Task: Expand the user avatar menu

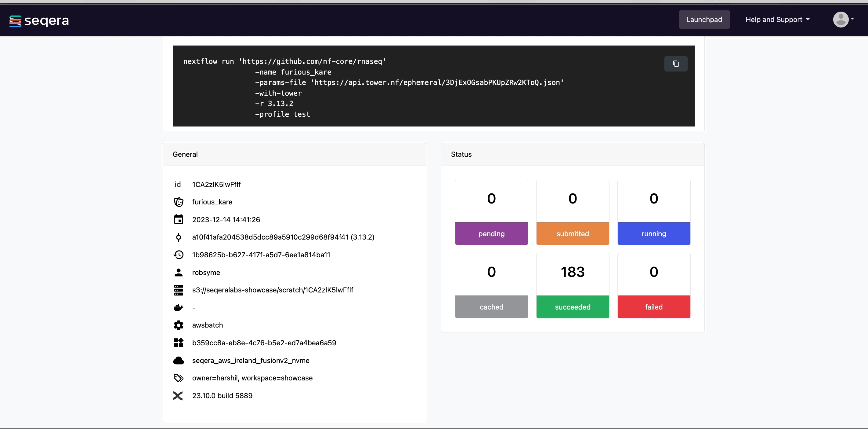Action: click(x=843, y=20)
